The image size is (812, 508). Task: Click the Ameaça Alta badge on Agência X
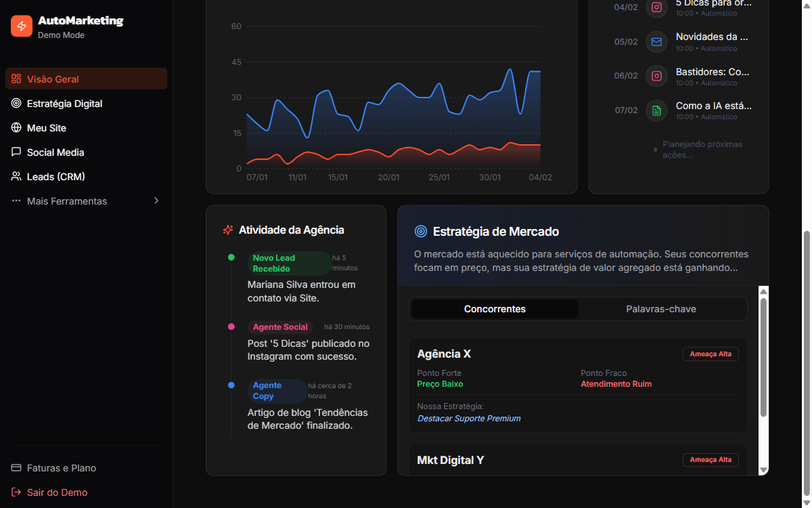pyautogui.click(x=710, y=354)
